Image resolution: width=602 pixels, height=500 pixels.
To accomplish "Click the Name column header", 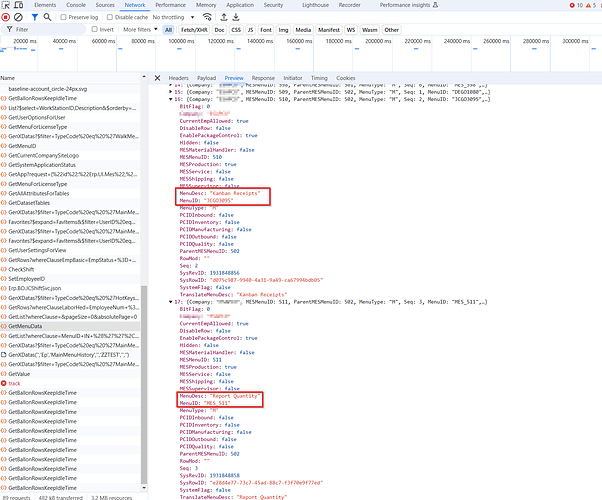I will (70, 78).
